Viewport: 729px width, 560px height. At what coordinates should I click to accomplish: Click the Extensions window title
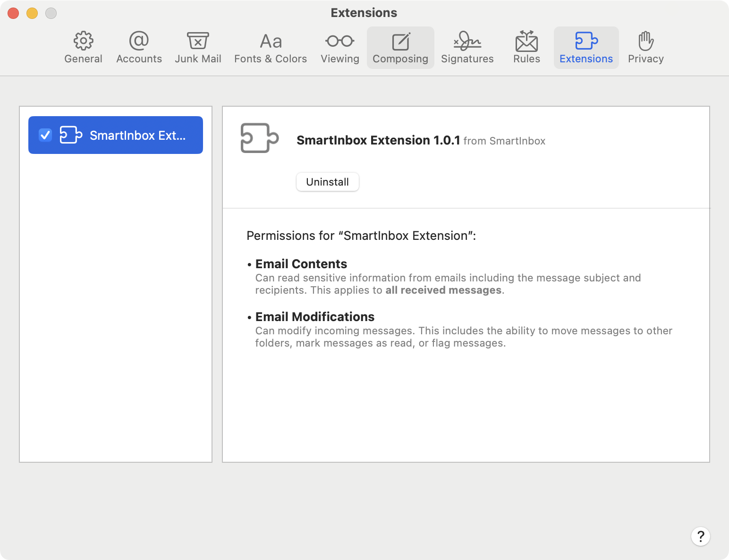[364, 13]
